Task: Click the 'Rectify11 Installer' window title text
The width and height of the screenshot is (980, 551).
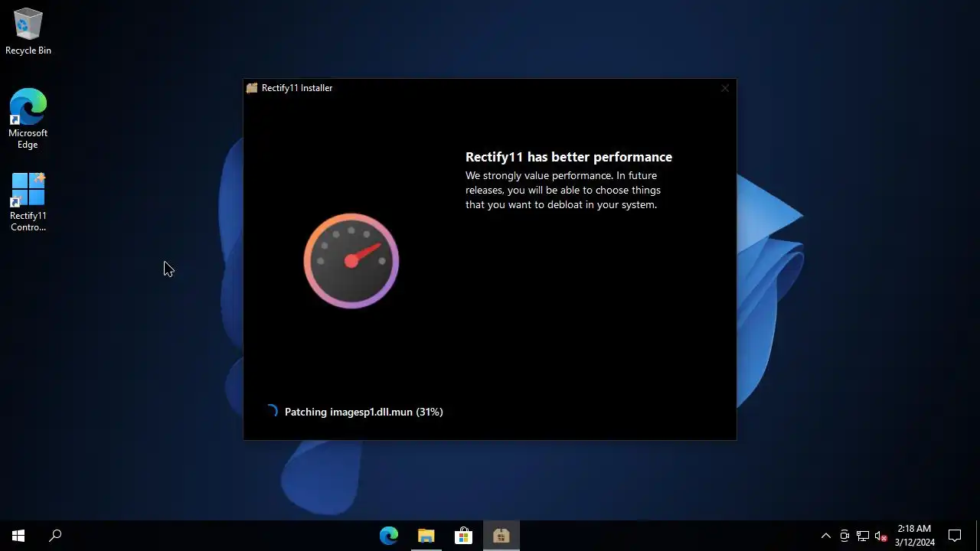Action: [297, 88]
